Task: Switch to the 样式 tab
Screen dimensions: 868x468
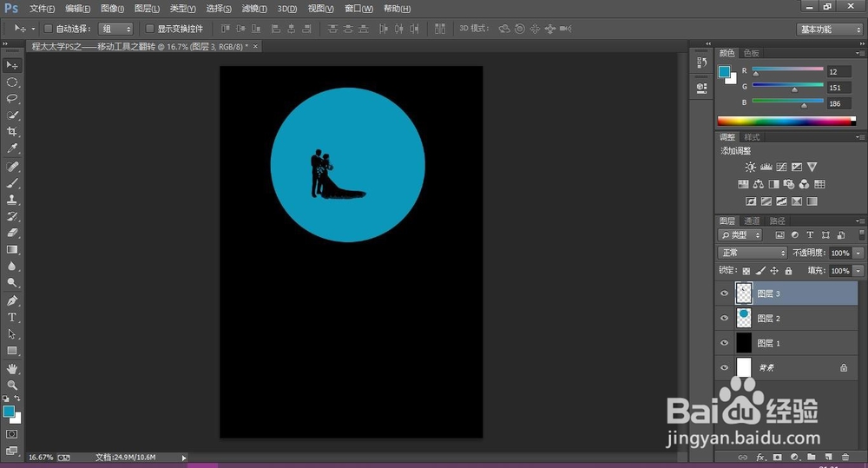Action: (751, 137)
